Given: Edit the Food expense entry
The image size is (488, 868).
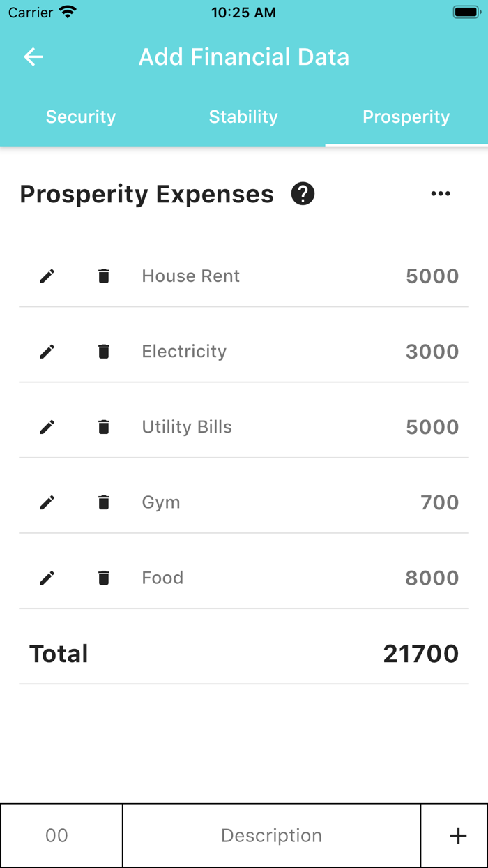Looking at the screenshot, I should click(47, 577).
